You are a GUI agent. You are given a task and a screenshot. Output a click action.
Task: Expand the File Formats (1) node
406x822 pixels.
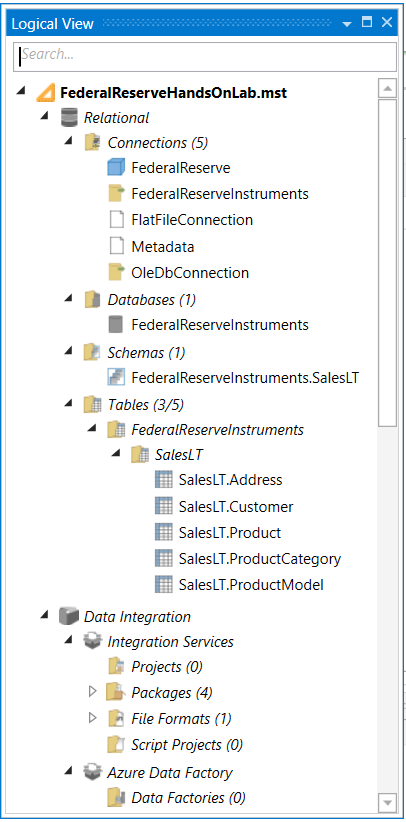click(93, 718)
